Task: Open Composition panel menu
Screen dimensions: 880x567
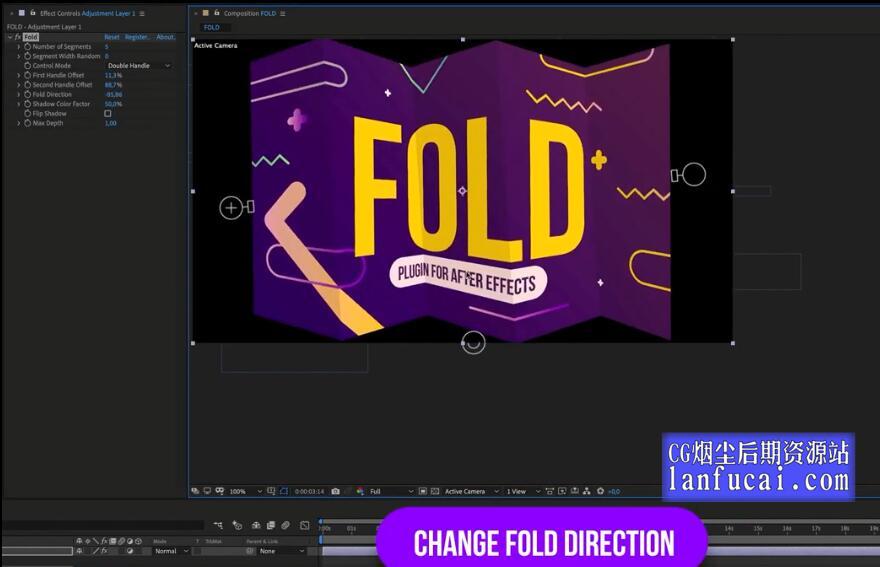Action: pyautogui.click(x=282, y=13)
